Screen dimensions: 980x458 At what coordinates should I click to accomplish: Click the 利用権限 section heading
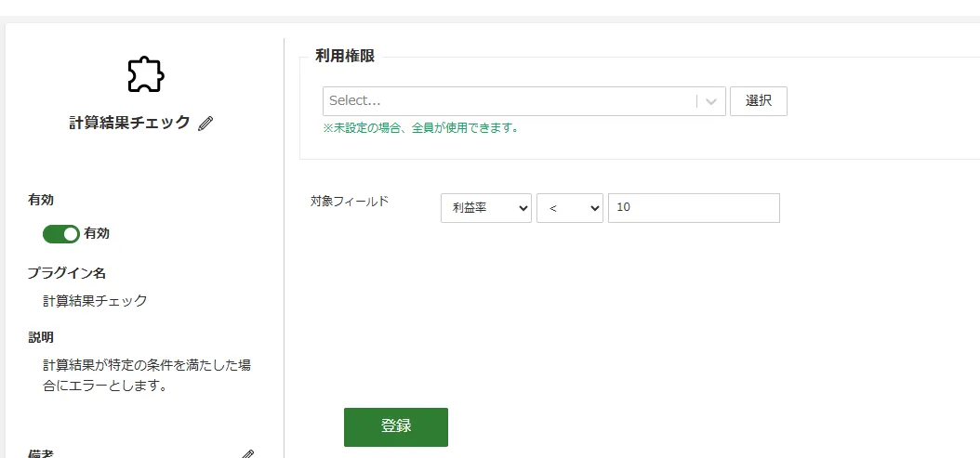pyautogui.click(x=345, y=57)
